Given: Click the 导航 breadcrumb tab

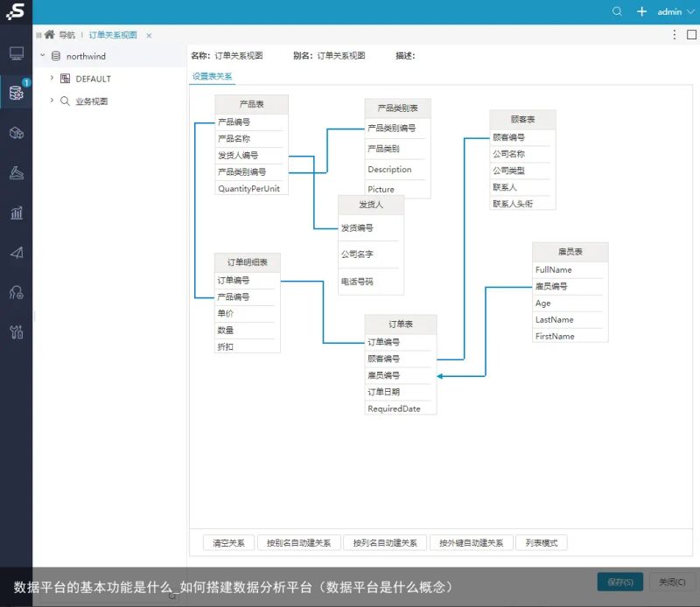Looking at the screenshot, I should (x=67, y=35).
